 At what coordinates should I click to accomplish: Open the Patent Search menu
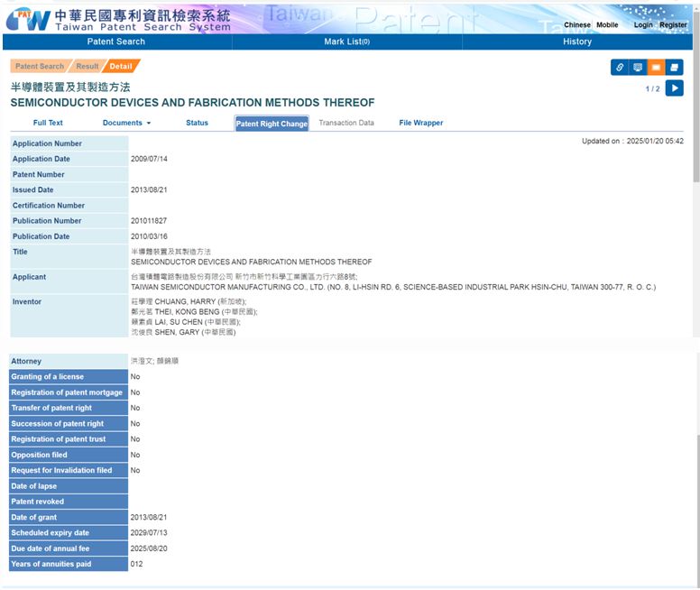116,41
